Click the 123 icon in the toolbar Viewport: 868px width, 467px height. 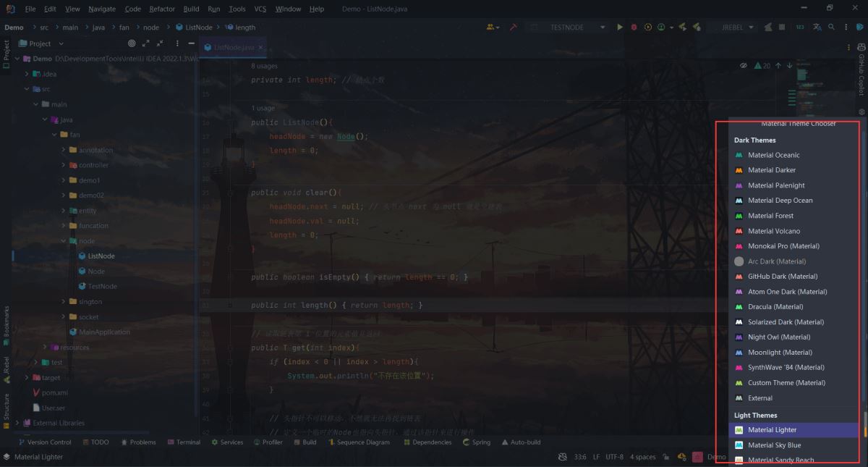[799, 28]
